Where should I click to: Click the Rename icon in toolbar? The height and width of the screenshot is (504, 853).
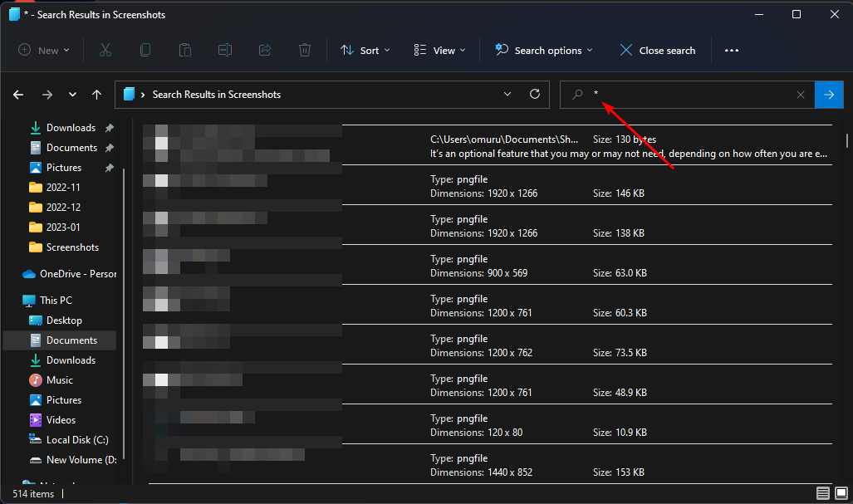(225, 51)
